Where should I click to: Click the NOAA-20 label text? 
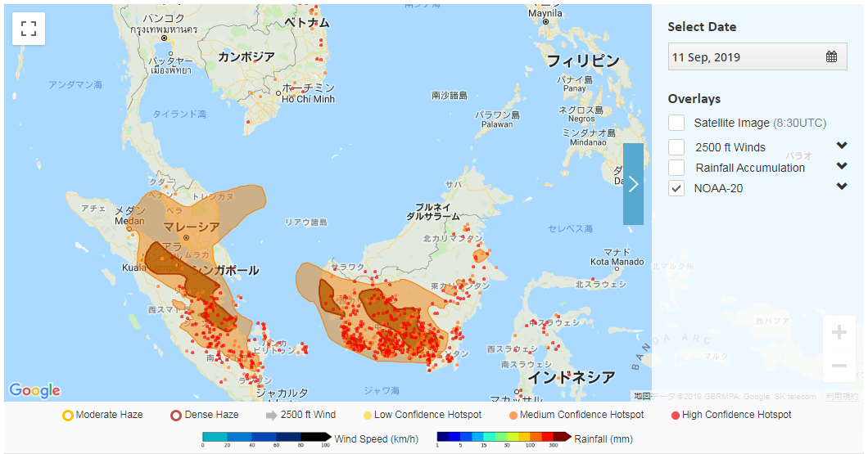click(718, 188)
